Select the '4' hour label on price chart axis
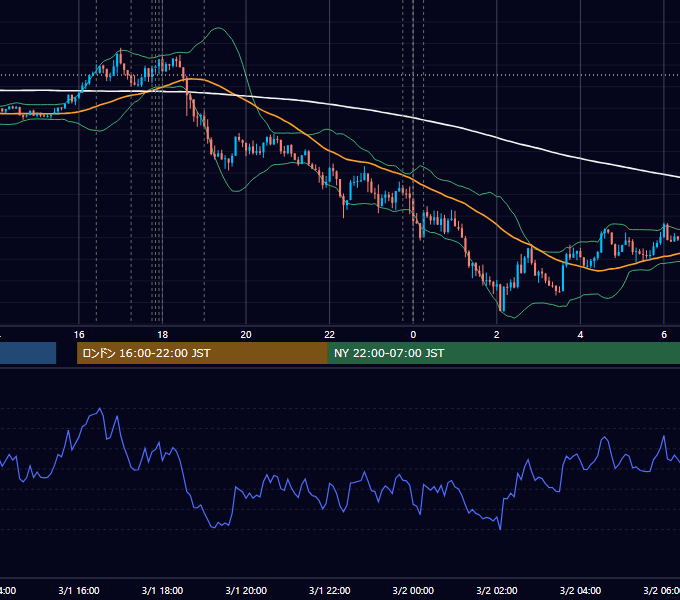The width and height of the screenshot is (680, 600). click(x=580, y=335)
